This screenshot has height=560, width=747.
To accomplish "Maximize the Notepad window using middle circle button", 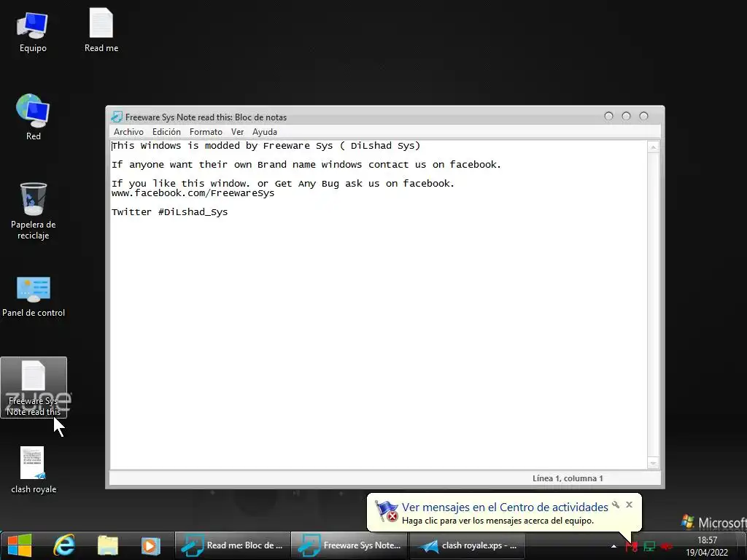I will [626, 116].
